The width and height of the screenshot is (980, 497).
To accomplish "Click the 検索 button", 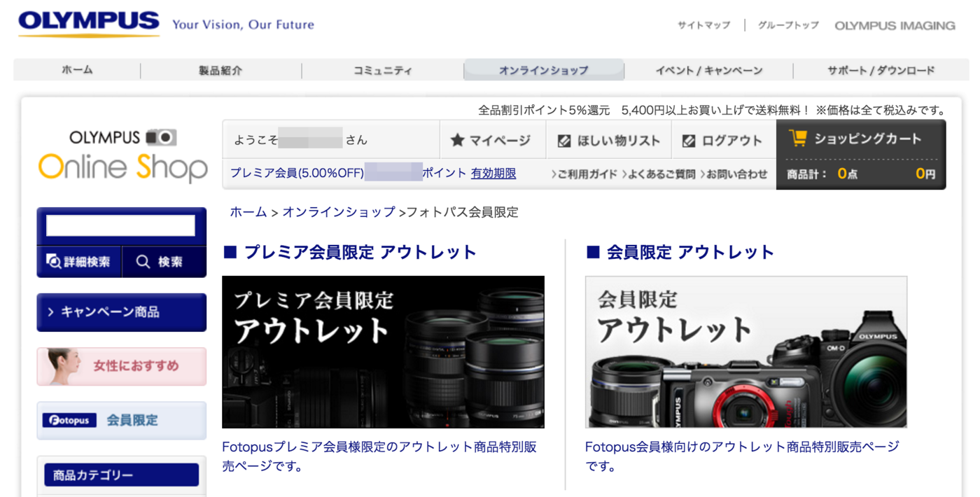I will 164,262.
